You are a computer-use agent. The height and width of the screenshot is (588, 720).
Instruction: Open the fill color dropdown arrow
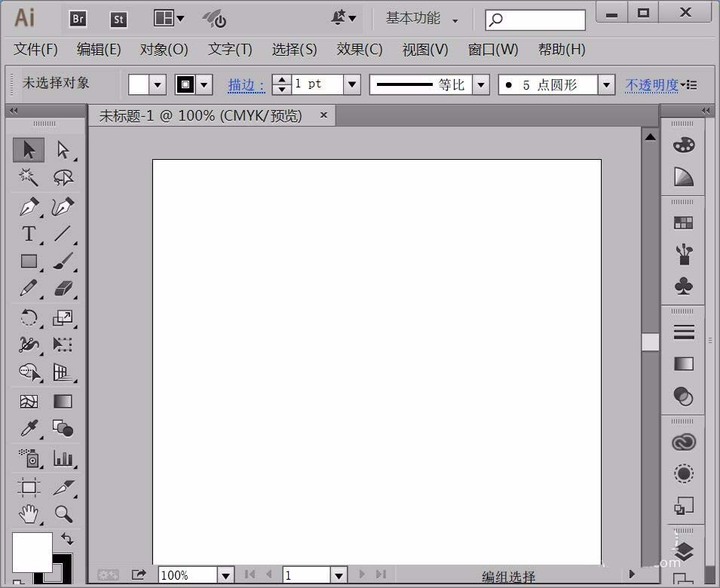point(158,85)
